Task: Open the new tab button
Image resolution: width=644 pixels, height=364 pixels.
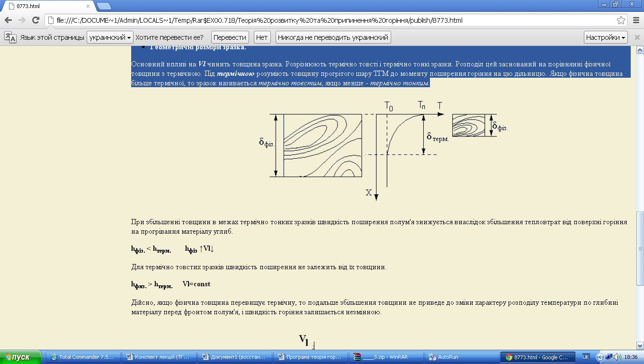Action: pos(104,6)
